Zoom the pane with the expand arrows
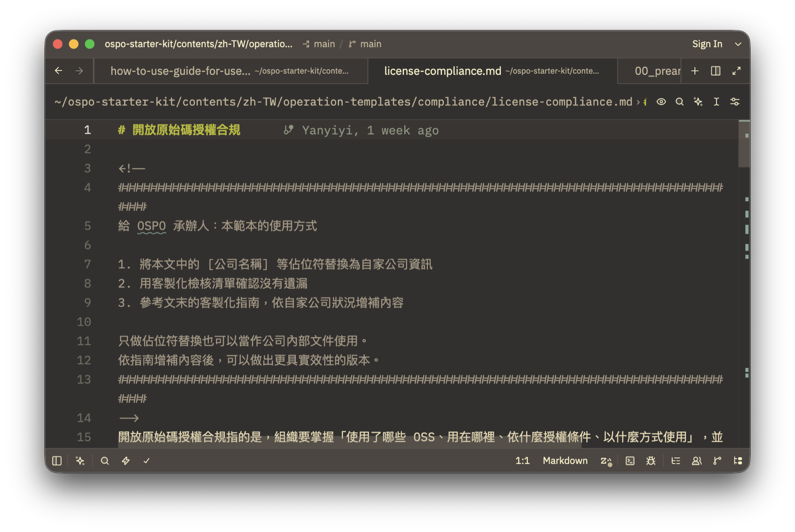 (736, 71)
